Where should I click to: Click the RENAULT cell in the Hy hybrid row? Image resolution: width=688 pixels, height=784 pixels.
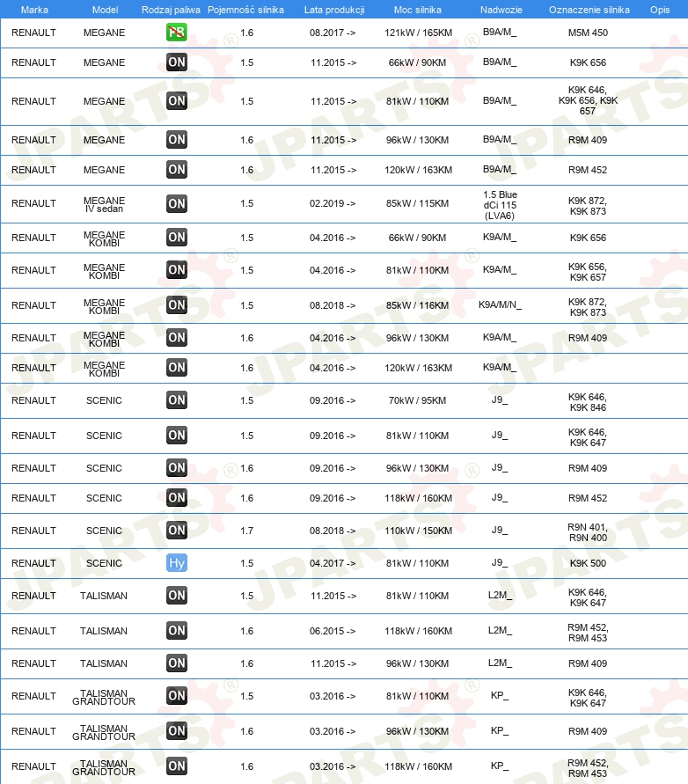33,563
